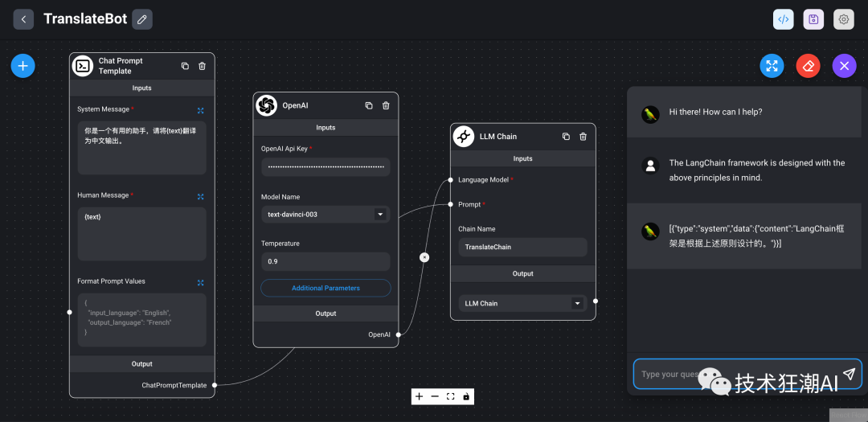Screen dimensions: 868x422
Task: Open the API code icon in the header
Action: tap(784, 19)
